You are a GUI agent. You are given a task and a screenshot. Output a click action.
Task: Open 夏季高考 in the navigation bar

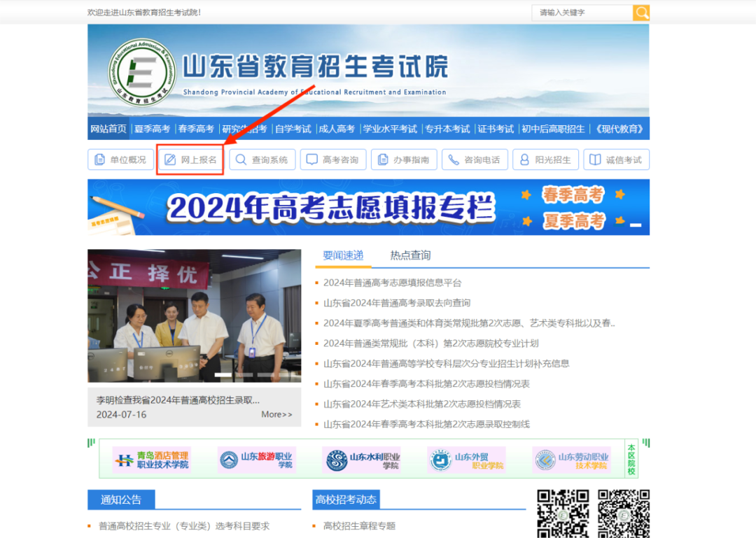[152, 129]
